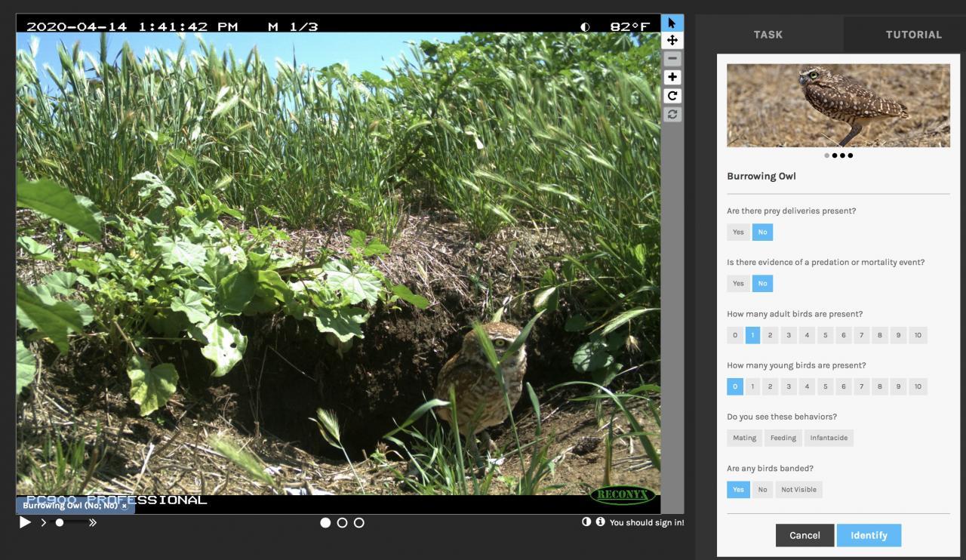
Task: Answer No for prey deliveries present
Action: [x=762, y=232]
